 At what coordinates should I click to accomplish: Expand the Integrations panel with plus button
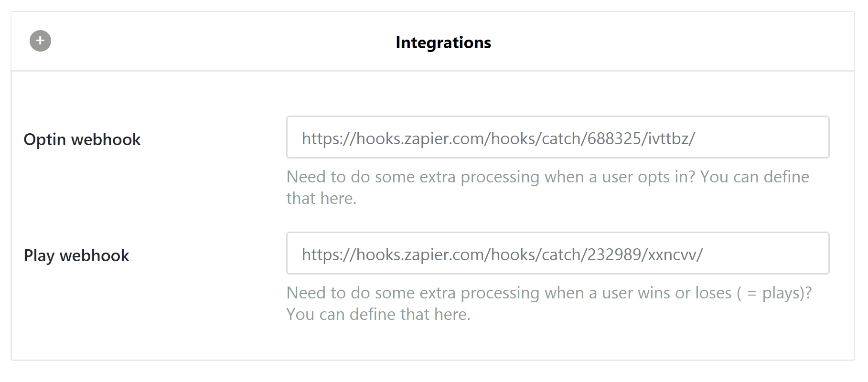click(x=40, y=41)
